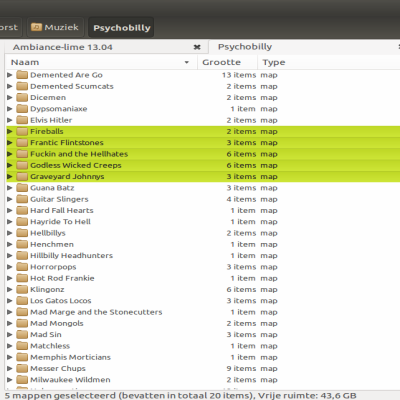Expand the Hellbillys folder arrow

pyautogui.click(x=10, y=233)
